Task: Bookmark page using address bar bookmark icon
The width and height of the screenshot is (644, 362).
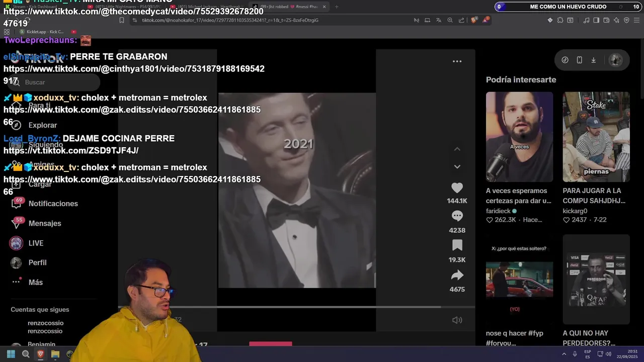Action: click(x=122, y=20)
